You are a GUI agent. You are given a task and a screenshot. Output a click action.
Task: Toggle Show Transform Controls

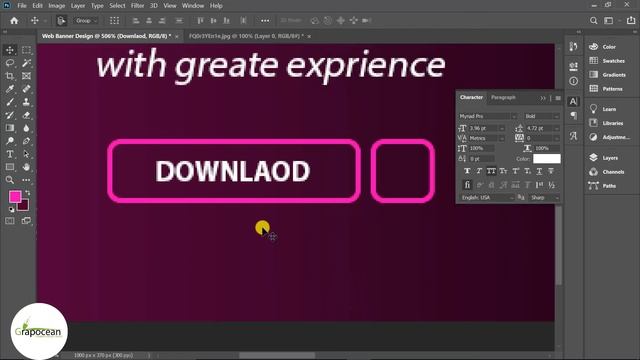coord(114,20)
